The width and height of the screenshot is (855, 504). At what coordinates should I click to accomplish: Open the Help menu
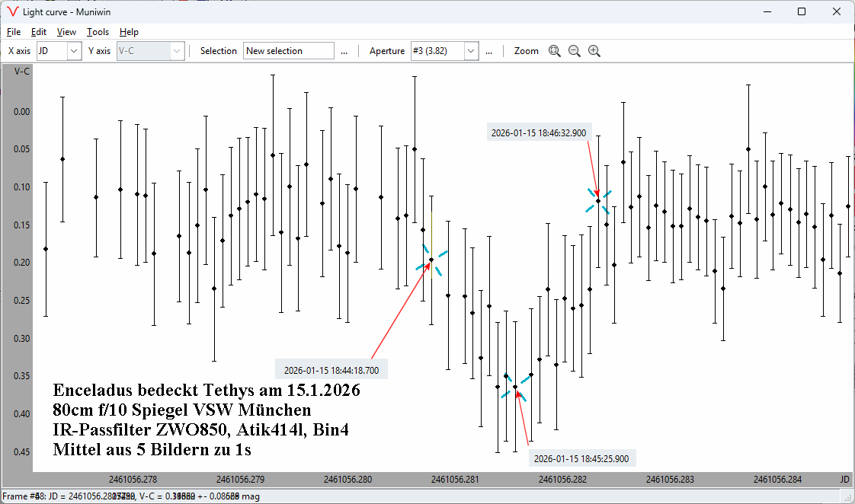[129, 32]
